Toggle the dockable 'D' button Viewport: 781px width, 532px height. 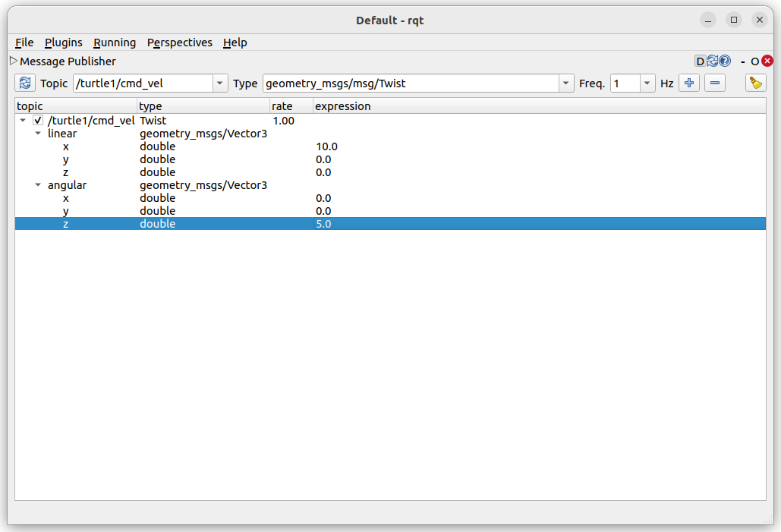700,61
